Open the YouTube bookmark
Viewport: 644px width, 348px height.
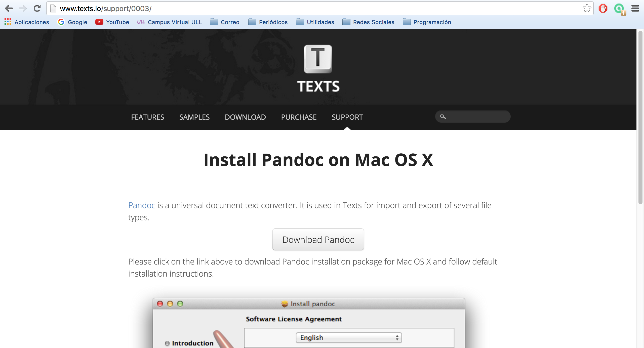pyautogui.click(x=112, y=22)
